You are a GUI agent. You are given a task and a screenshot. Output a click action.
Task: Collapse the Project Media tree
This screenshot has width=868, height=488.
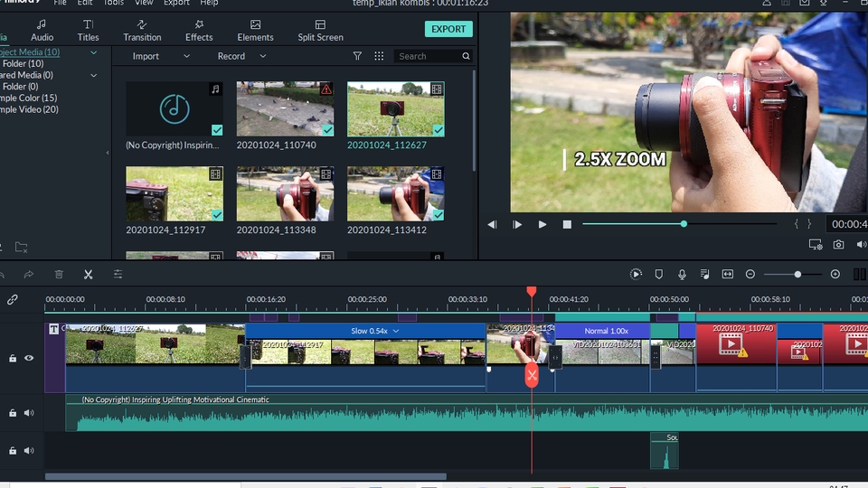[x=93, y=52]
